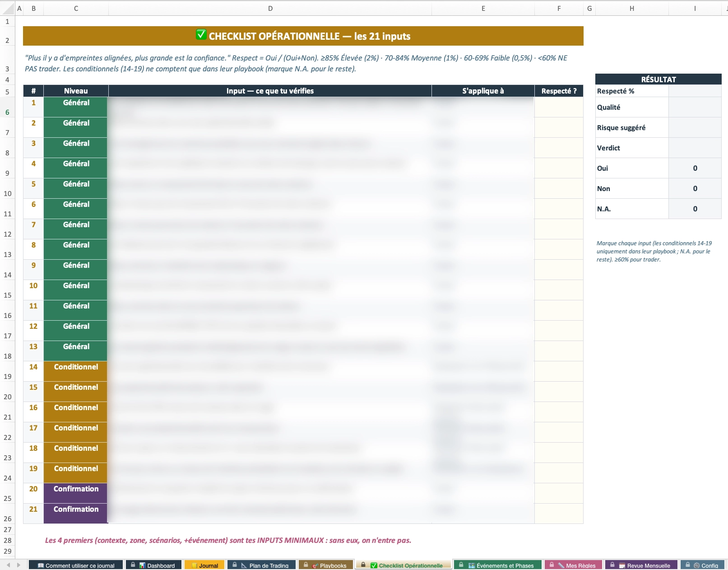Select column D header
This screenshot has width=728, height=570.
[270, 8]
